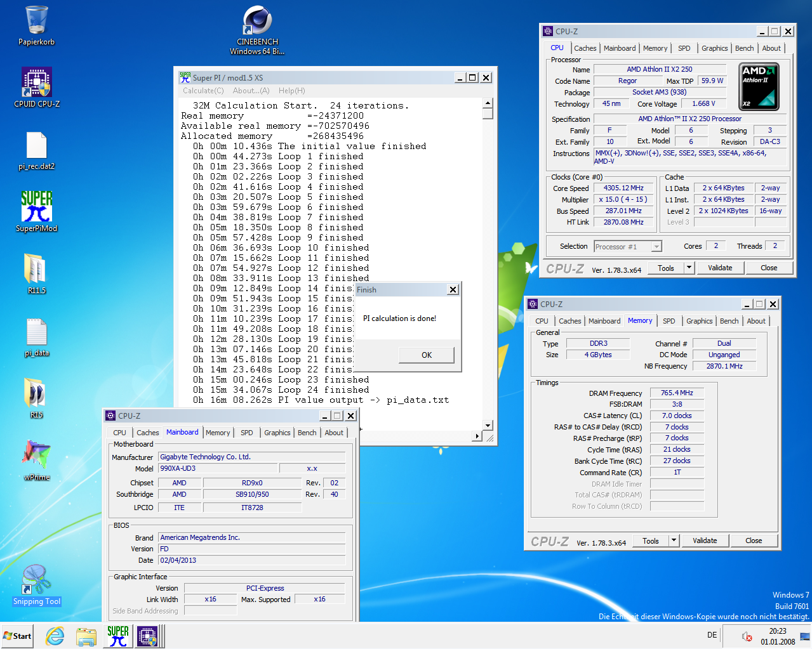Open CPUID CPU-Z desktop shortcut
The image size is (812, 649).
click(x=37, y=87)
